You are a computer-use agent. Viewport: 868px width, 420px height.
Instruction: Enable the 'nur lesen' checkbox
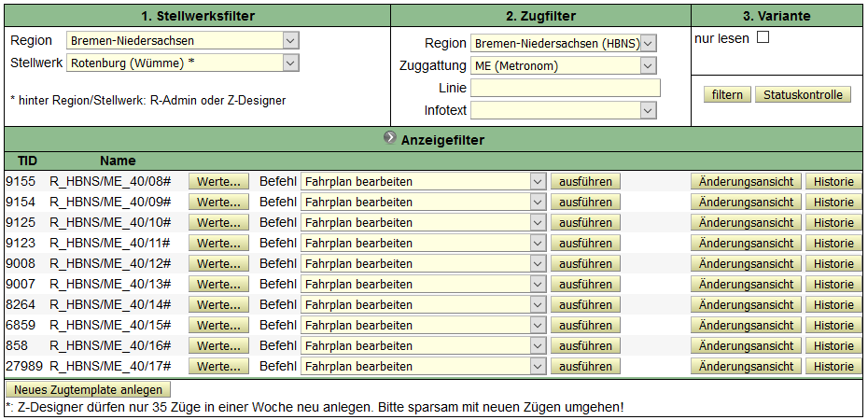(763, 38)
